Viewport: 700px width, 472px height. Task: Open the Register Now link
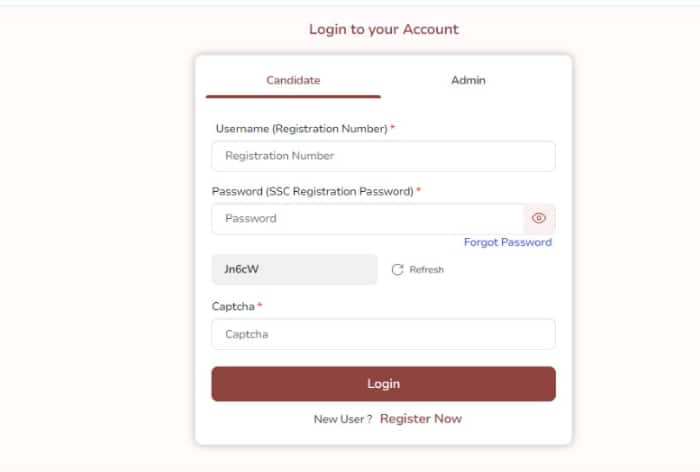click(421, 419)
